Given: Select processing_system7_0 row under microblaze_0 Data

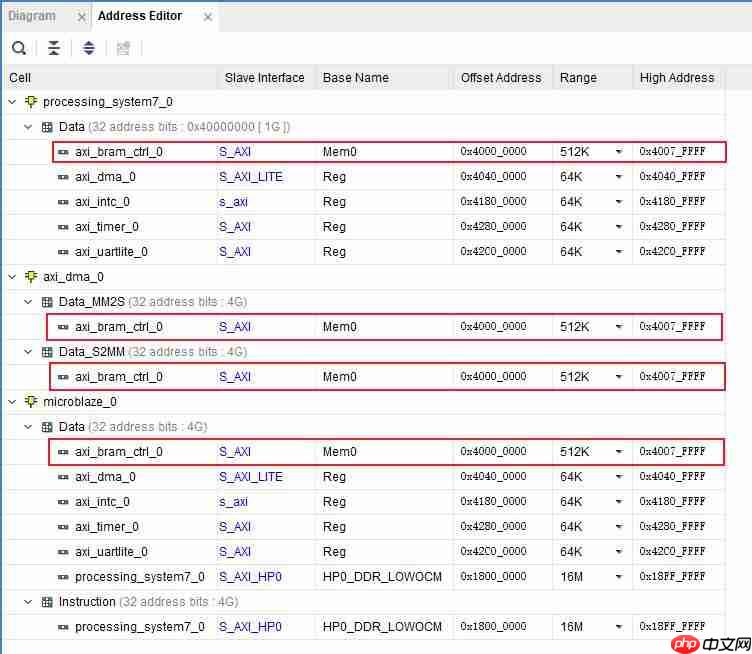Looking at the screenshot, I should point(364,577).
